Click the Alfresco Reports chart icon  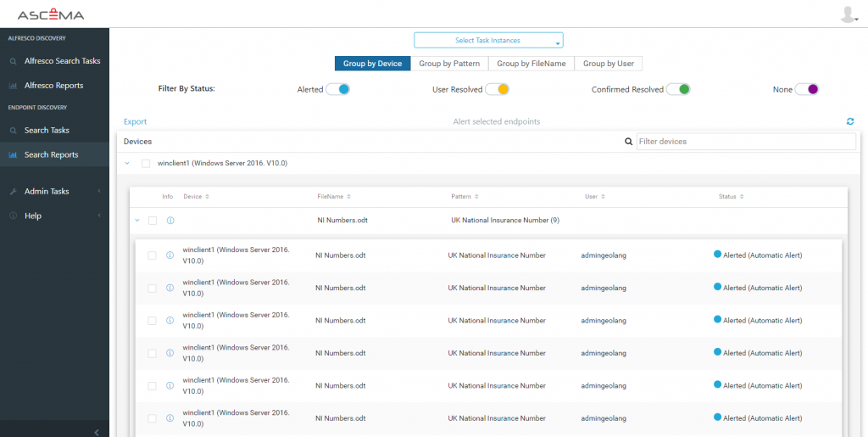[14, 86]
